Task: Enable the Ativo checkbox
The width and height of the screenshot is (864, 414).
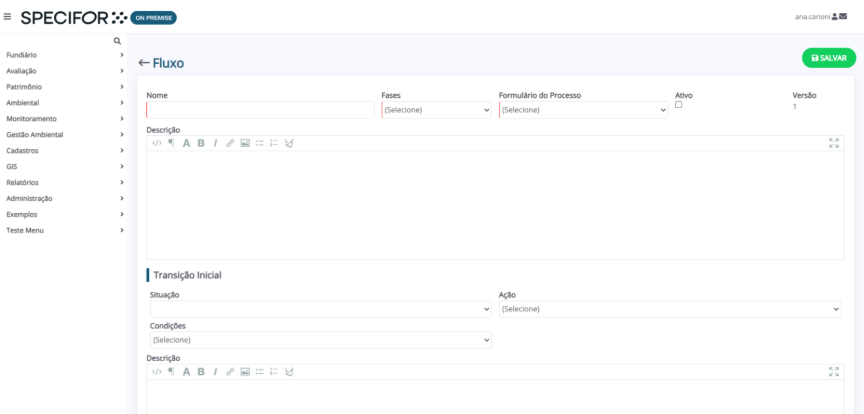Action: [x=678, y=105]
